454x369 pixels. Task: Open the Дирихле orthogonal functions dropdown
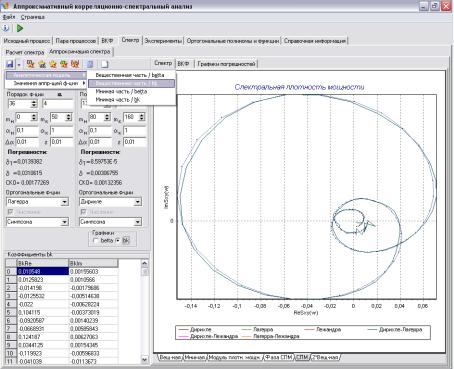[138, 202]
